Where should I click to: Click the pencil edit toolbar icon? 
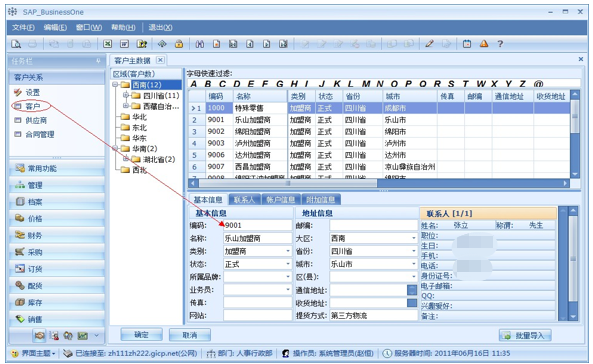pos(429,44)
